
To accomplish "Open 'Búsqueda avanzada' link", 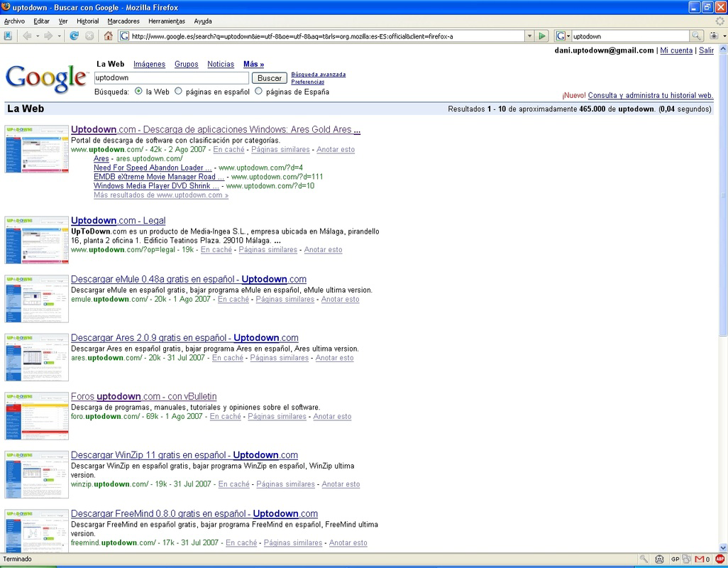I will pos(319,75).
